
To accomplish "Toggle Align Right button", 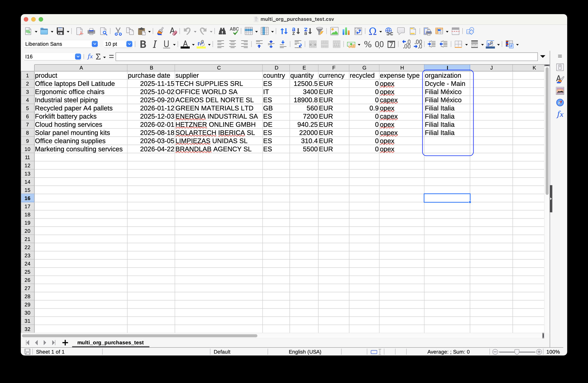I will click(244, 44).
